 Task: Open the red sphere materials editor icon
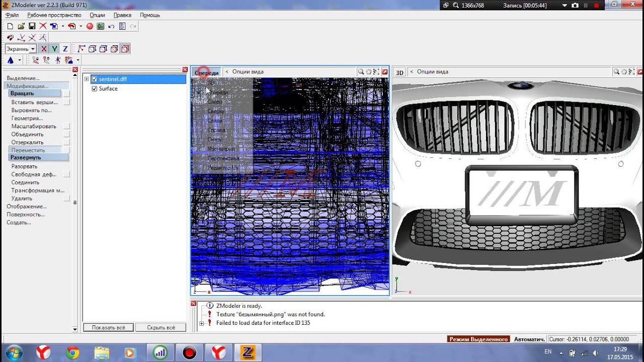(90, 26)
